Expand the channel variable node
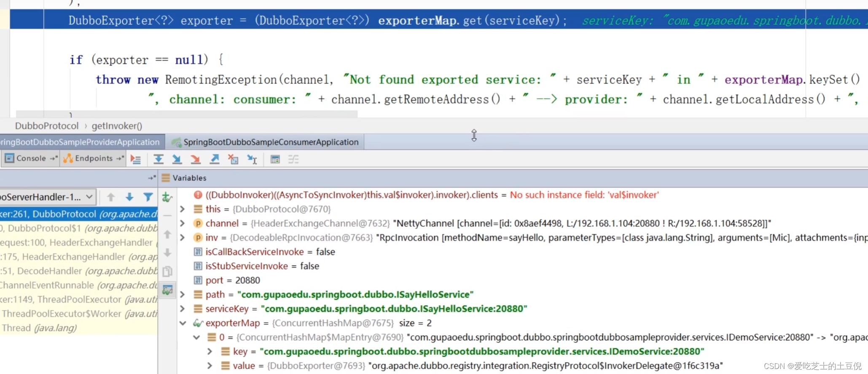868x374 pixels. coord(183,223)
